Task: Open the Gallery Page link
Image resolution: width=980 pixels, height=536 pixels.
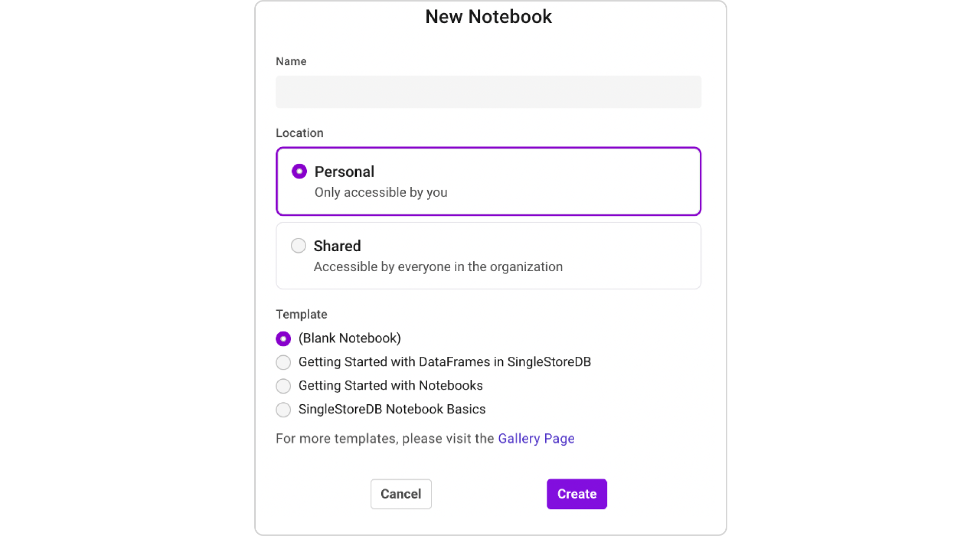Action: tap(536, 438)
